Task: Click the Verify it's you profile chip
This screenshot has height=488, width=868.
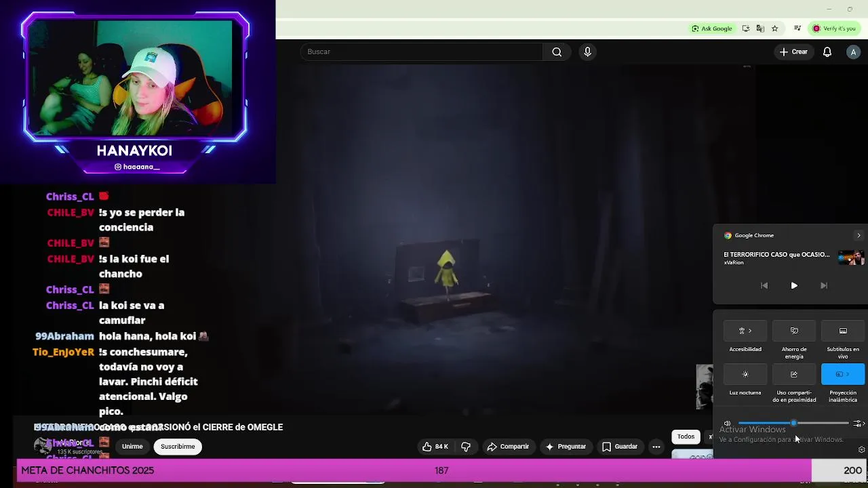Action: [x=834, y=28]
